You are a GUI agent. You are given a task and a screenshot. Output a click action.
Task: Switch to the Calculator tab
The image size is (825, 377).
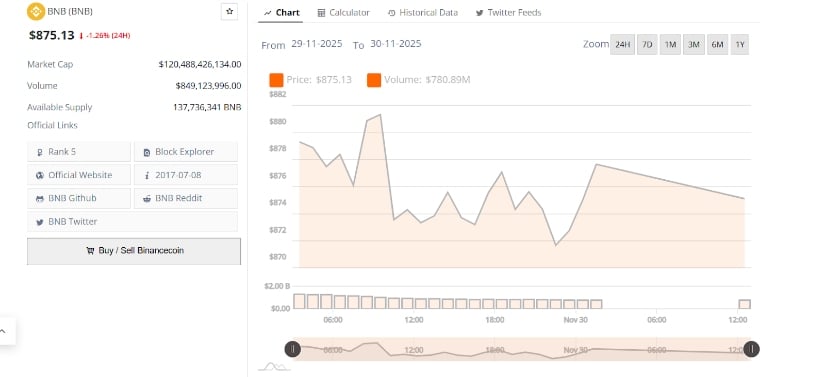point(344,13)
